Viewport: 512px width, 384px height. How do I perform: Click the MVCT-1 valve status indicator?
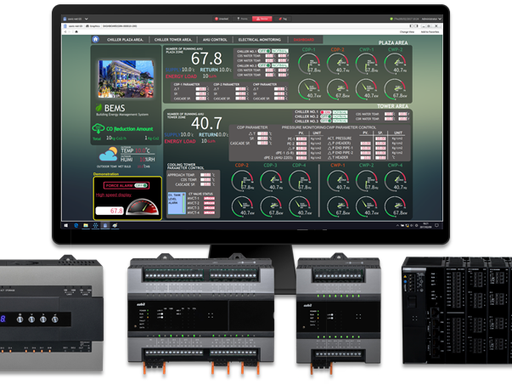pos(209,199)
